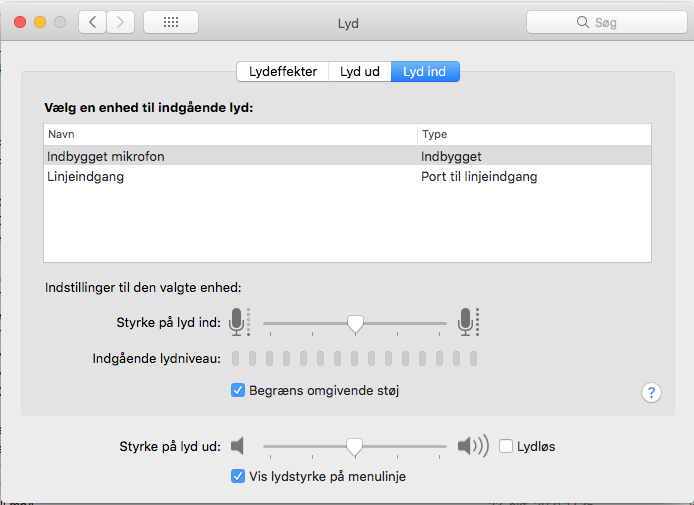Go forward with the right arrow button
Image resolution: width=694 pixels, height=505 pixels.
coord(121,22)
